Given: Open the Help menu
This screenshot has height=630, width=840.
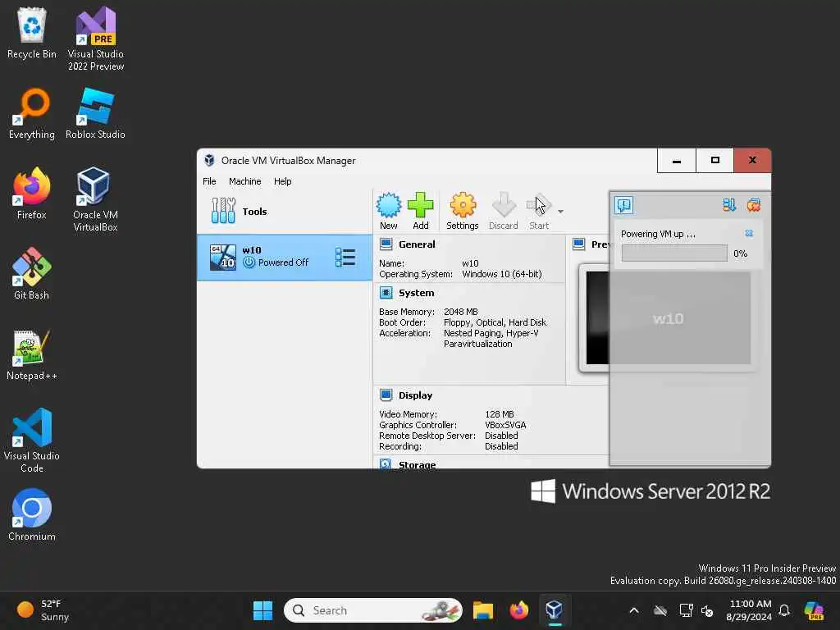Looking at the screenshot, I should [x=282, y=181].
